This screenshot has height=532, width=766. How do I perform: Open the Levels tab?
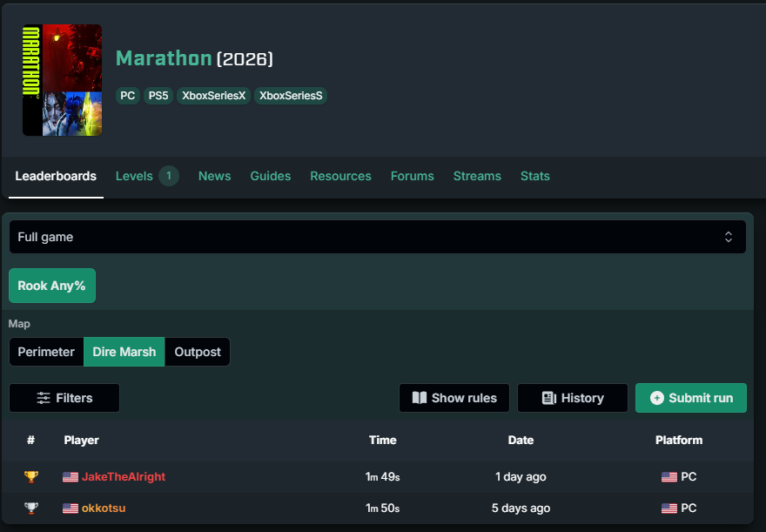147,176
